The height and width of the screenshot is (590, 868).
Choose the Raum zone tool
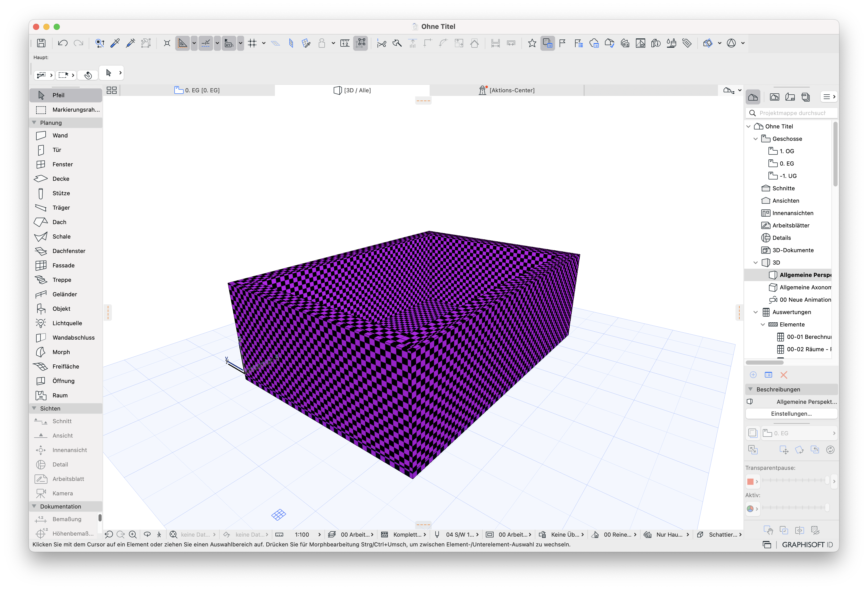[66, 396]
